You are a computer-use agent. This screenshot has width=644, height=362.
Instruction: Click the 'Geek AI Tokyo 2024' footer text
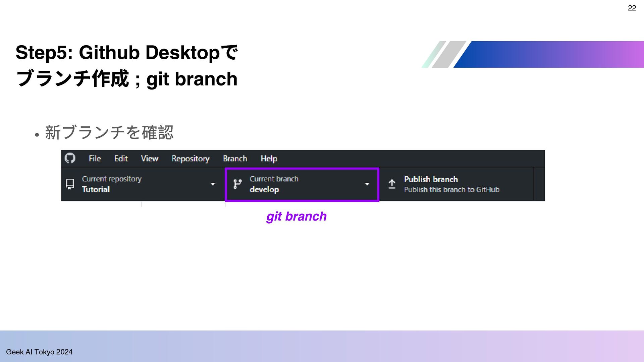click(x=39, y=352)
